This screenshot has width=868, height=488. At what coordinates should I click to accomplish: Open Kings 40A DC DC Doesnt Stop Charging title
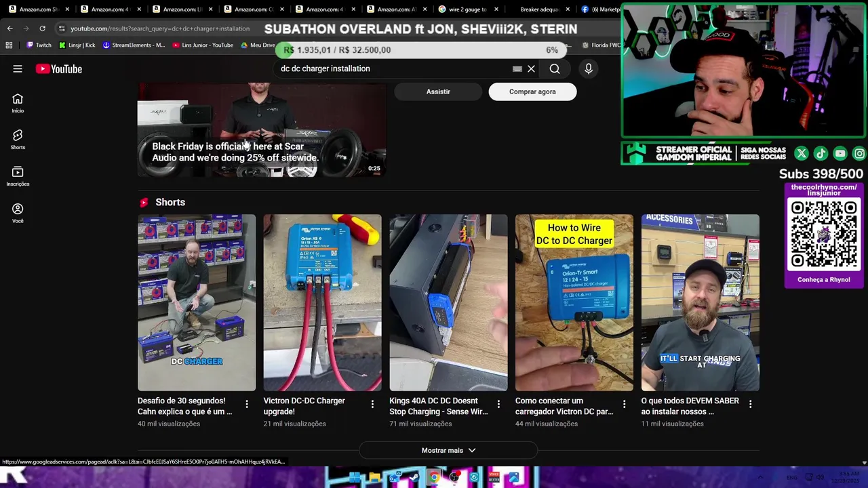coord(439,406)
